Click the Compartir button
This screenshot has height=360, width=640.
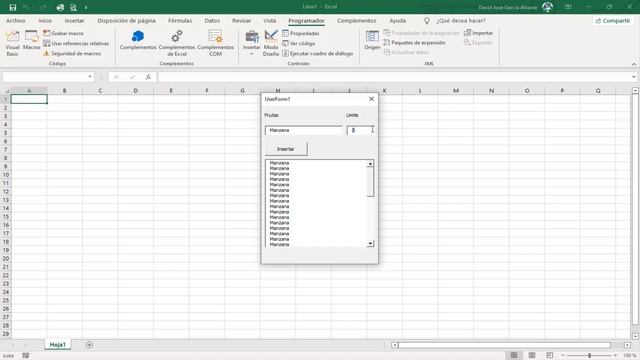613,20
